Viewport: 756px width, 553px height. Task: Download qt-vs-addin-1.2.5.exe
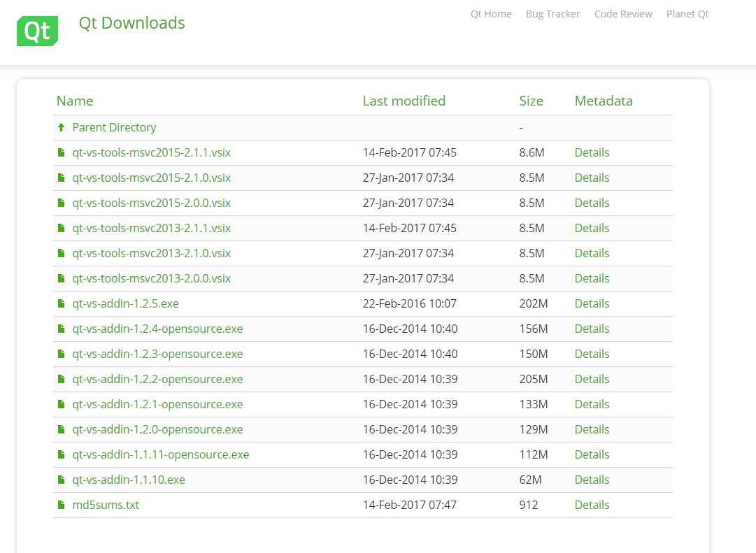coord(125,303)
